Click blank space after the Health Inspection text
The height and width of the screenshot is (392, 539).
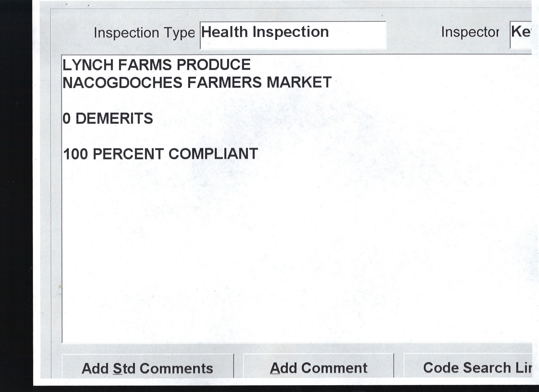356,34
